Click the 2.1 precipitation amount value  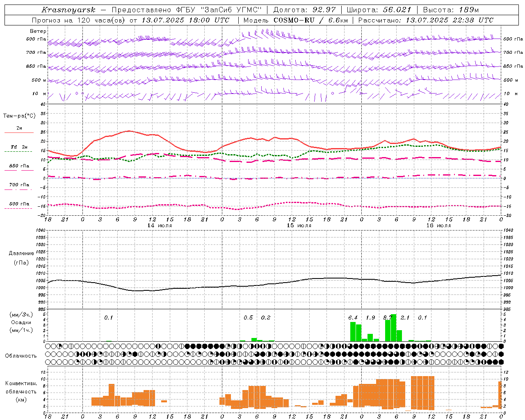[405, 318]
